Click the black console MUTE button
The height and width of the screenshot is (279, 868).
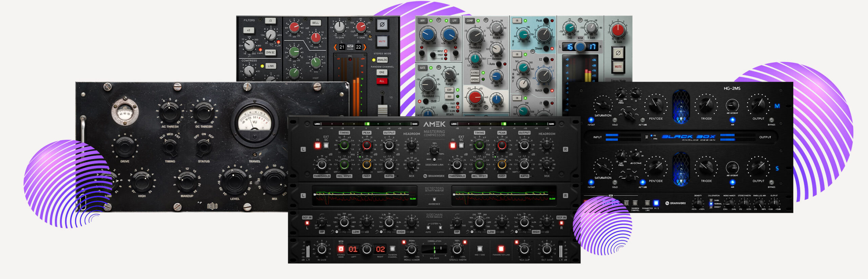pyautogui.click(x=382, y=41)
